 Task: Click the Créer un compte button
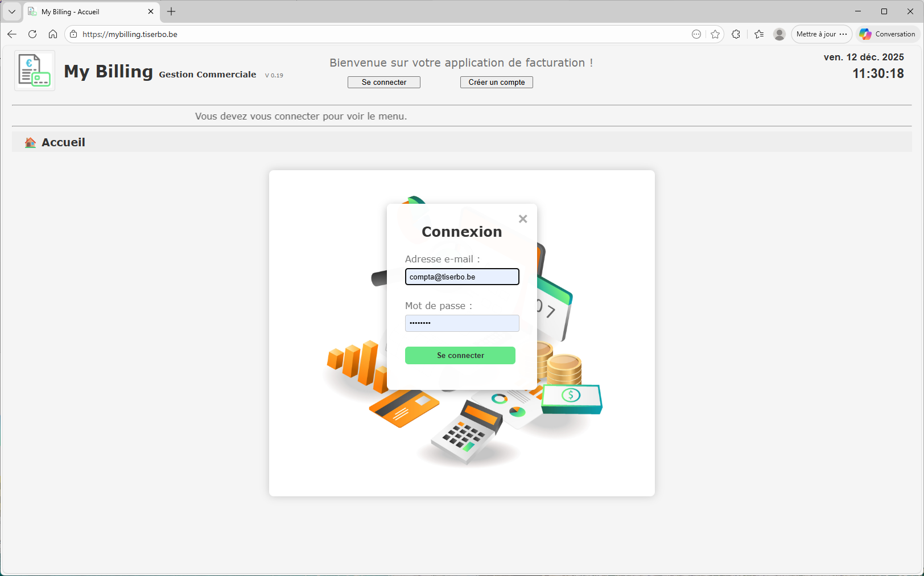496,82
